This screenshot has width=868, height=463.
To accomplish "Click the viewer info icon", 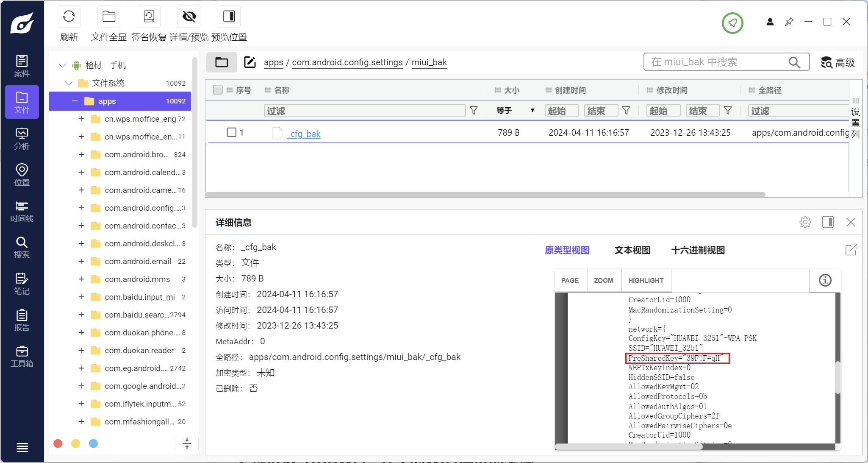I will [x=825, y=280].
